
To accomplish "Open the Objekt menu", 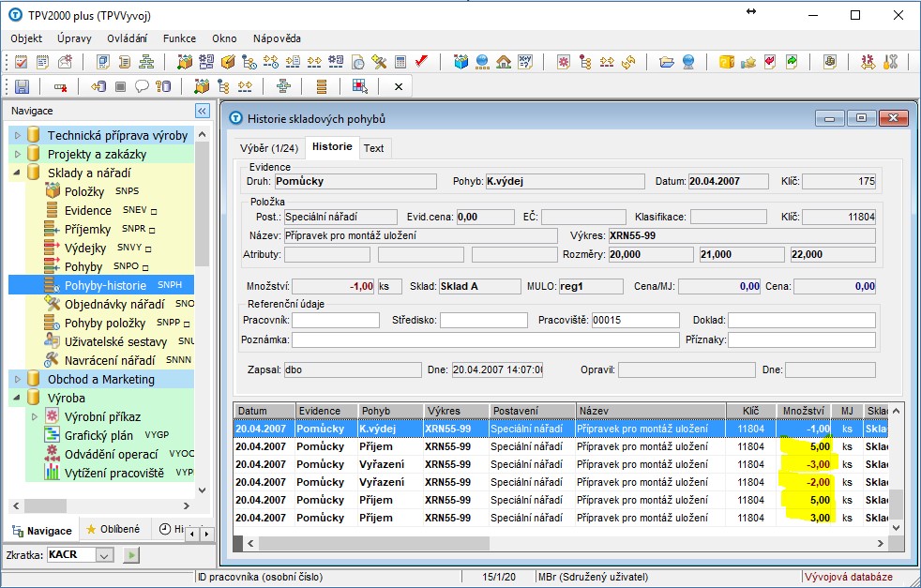I will (x=26, y=38).
